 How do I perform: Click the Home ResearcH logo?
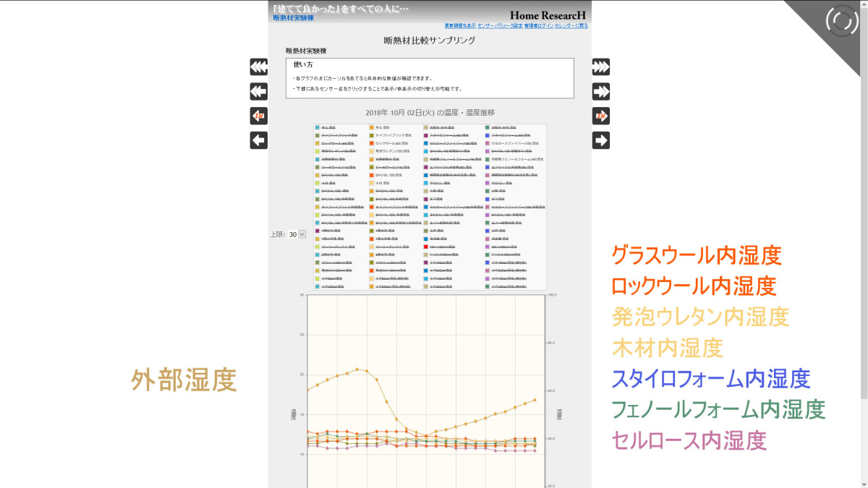(548, 15)
